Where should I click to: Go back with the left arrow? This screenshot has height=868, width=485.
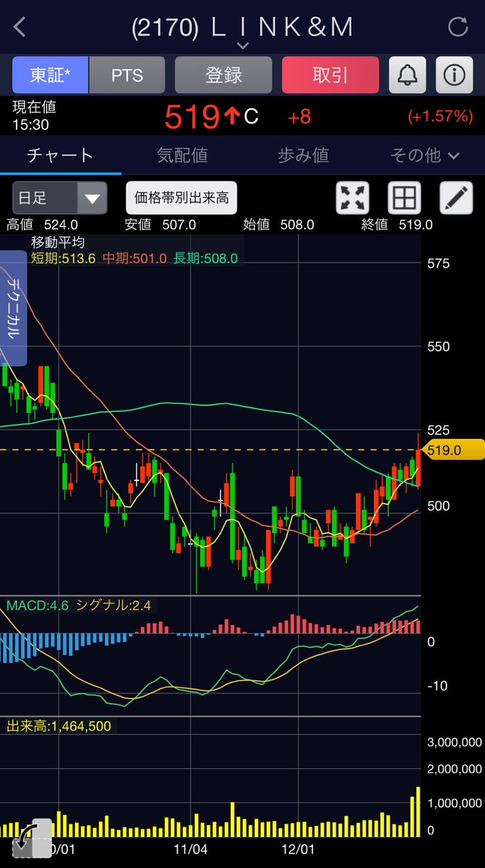20,27
